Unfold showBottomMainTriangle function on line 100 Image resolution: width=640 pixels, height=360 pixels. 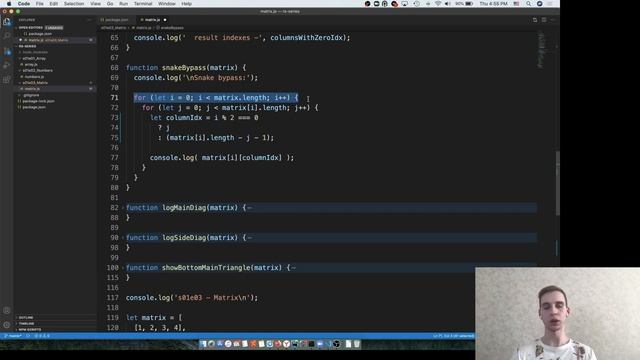(x=123, y=268)
